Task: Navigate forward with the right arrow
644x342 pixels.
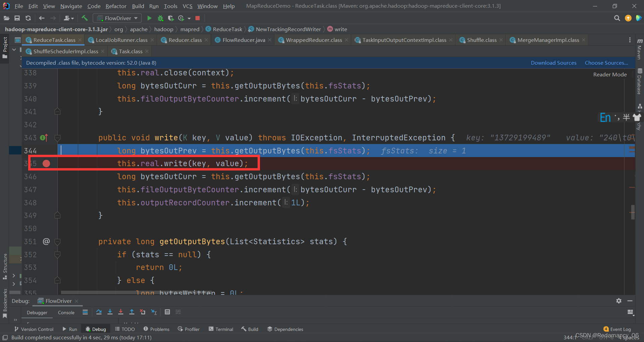Action: 53,18
